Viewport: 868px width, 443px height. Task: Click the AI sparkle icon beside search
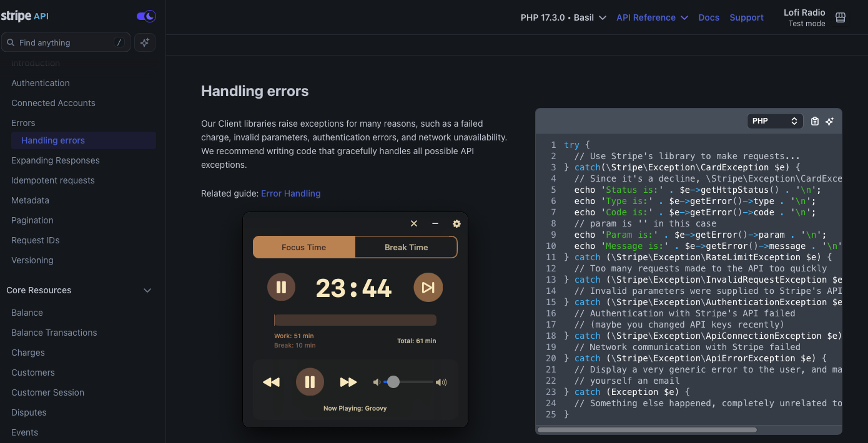point(145,42)
